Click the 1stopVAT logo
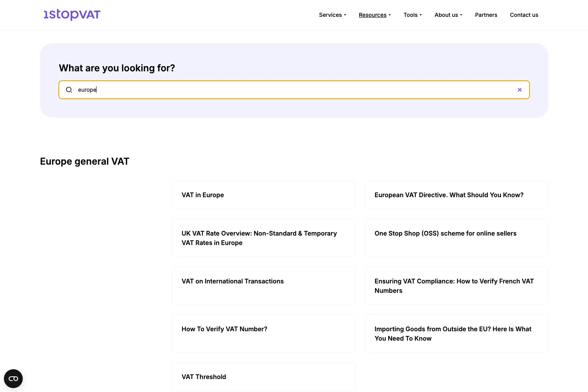Screen dimensions: 588x392 tap(72, 15)
